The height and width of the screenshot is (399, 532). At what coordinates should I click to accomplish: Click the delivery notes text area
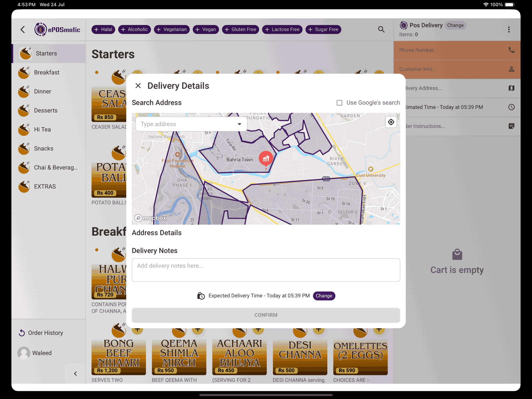point(265,270)
